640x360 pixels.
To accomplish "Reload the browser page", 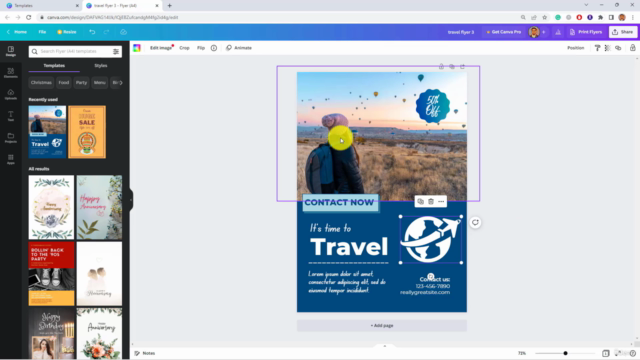I will (x=29, y=17).
